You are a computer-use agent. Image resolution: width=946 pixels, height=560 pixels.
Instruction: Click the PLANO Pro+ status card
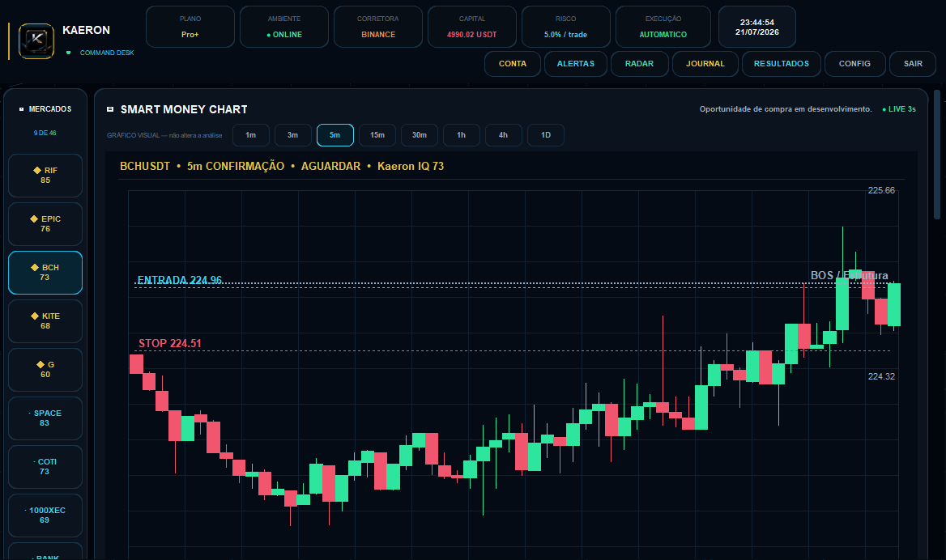[x=190, y=27]
